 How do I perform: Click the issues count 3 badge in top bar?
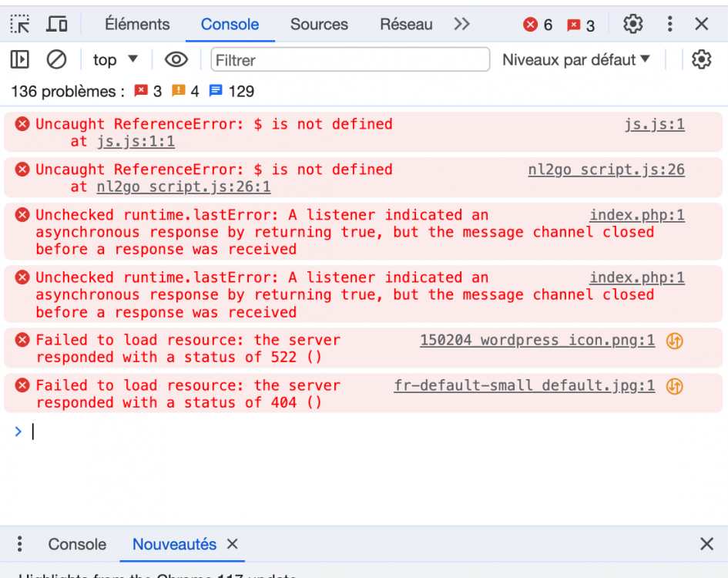pyautogui.click(x=581, y=25)
